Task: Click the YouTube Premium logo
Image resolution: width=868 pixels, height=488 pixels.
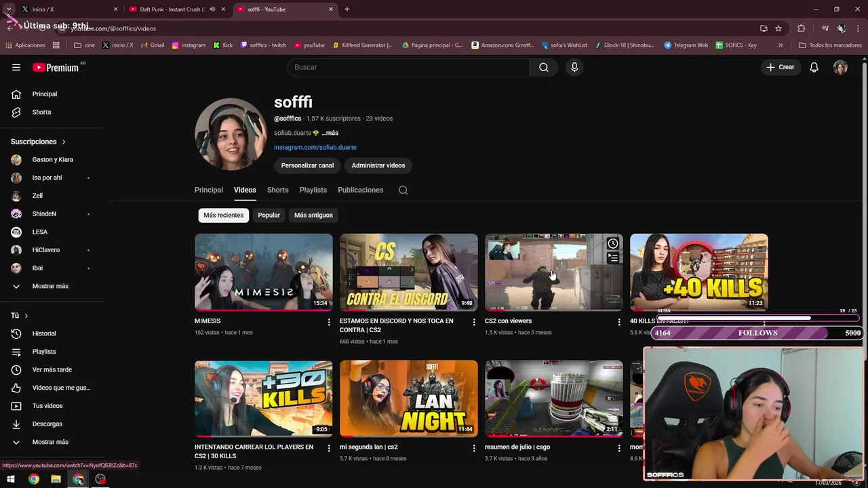Action: 56,67
